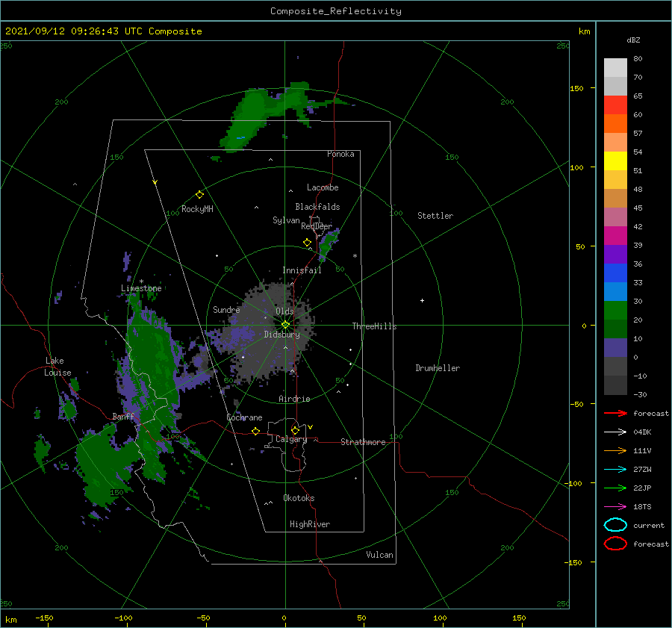The width and height of the screenshot is (672, 628).
Task: Click the Calgary city label
Action: 291,439
